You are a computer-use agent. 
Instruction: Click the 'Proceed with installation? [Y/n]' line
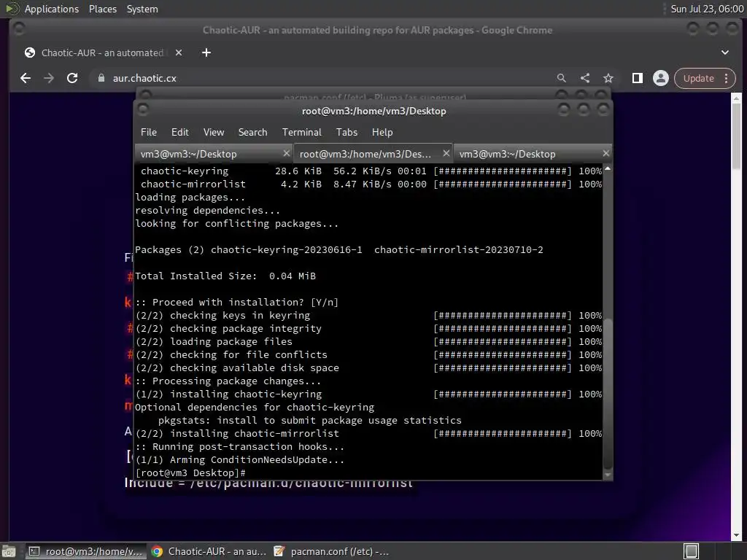(x=237, y=303)
